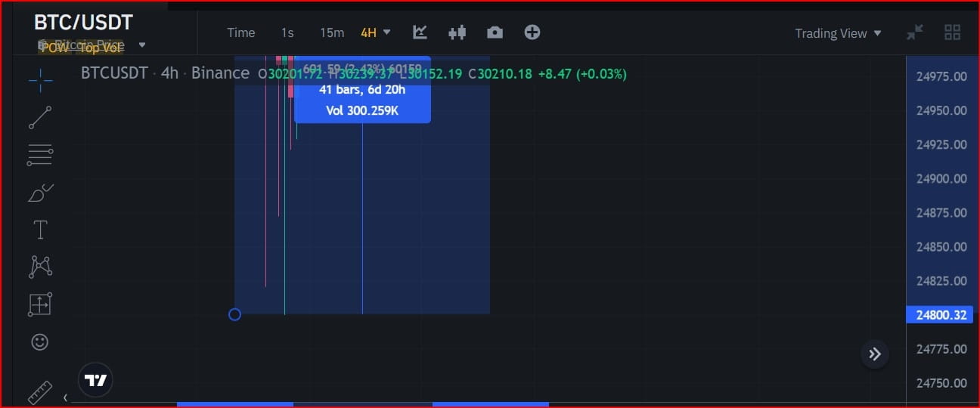This screenshot has width=980, height=408.
Task: Open the multi-chart grid layout icon
Action: [953, 32]
